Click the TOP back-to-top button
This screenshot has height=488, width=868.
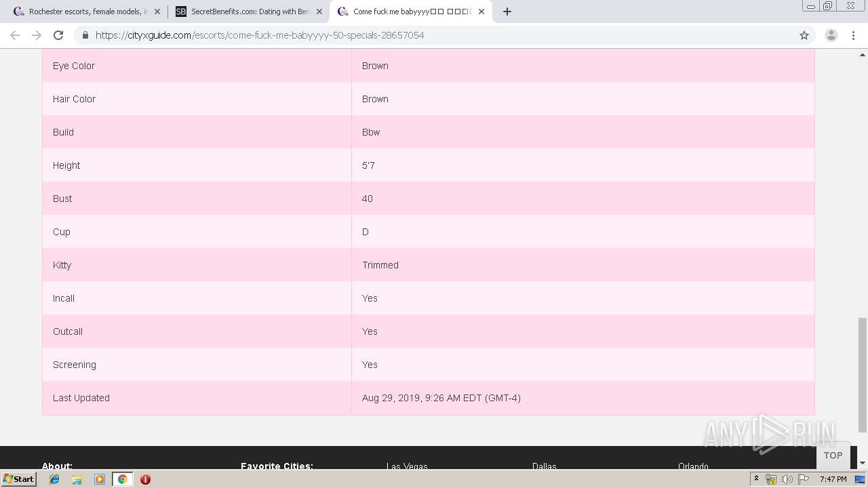833,455
